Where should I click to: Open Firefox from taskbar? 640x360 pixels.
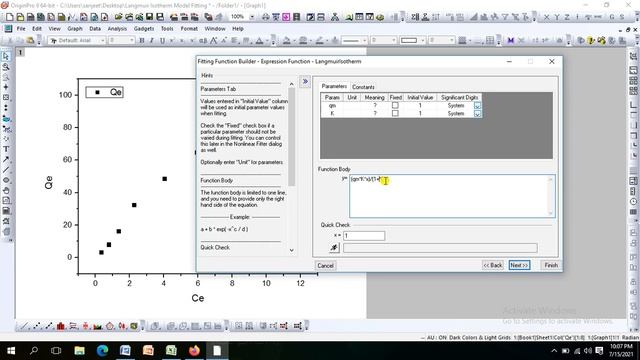tap(194, 351)
